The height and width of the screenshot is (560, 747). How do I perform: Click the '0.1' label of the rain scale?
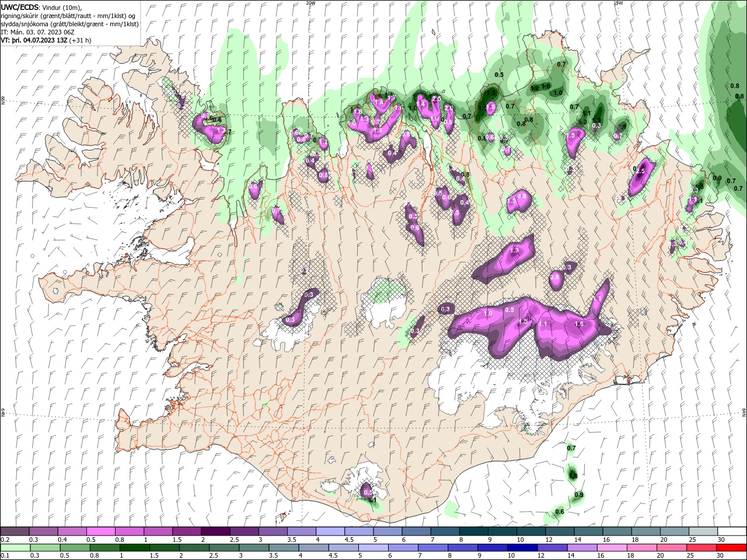coord(5,556)
